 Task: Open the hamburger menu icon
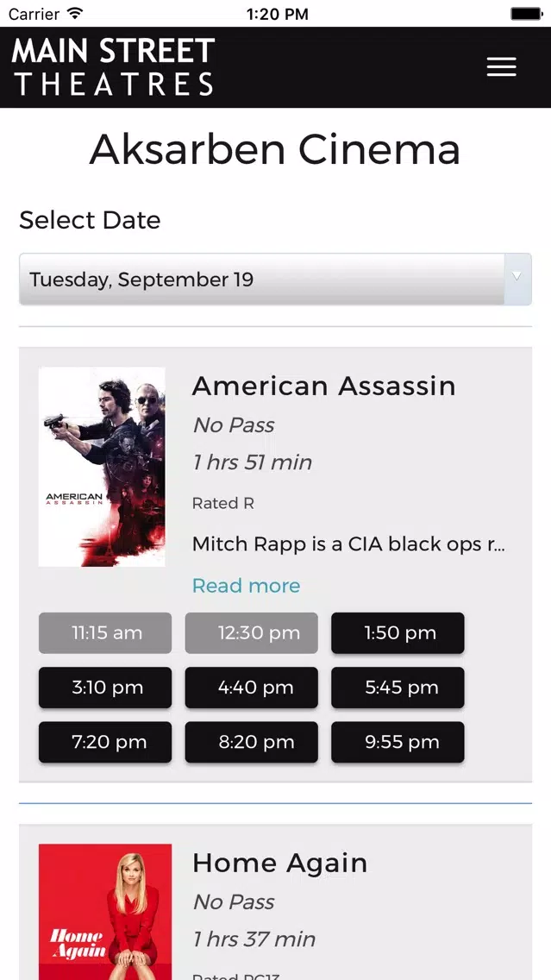[x=501, y=67]
